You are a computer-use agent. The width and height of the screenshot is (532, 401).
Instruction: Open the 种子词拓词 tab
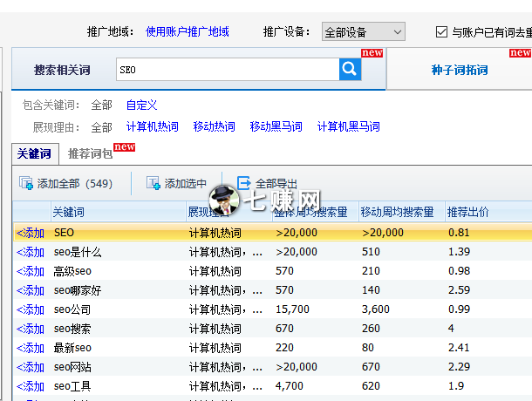(460, 70)
